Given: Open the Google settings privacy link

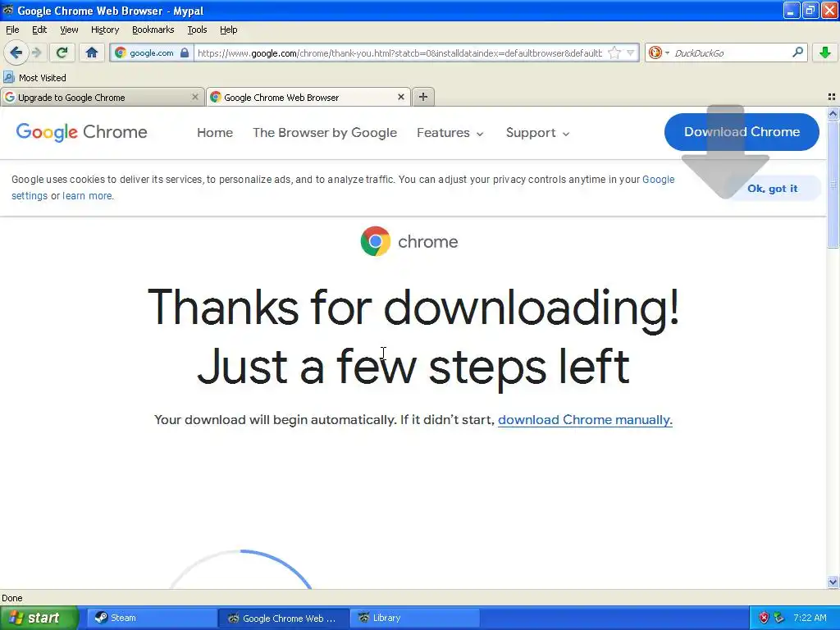Looking at the screenshot, I should [659, 180].
